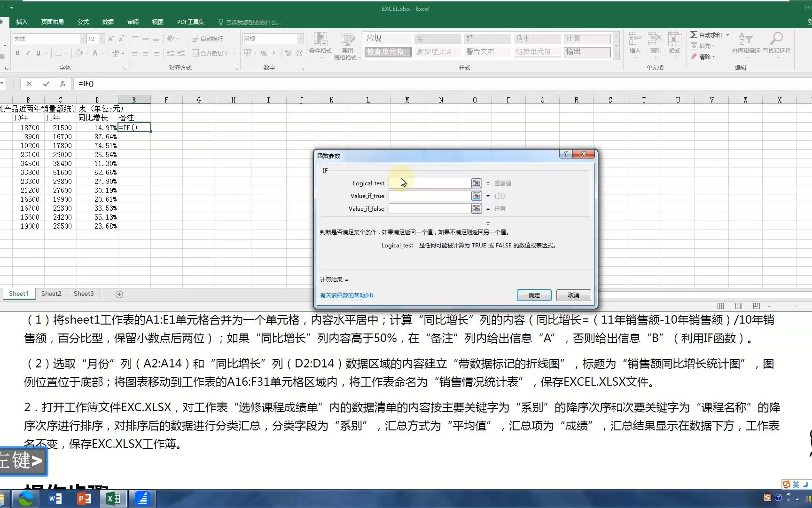
Task: Click 自动求和 AutoSum button
Action: 706,35
